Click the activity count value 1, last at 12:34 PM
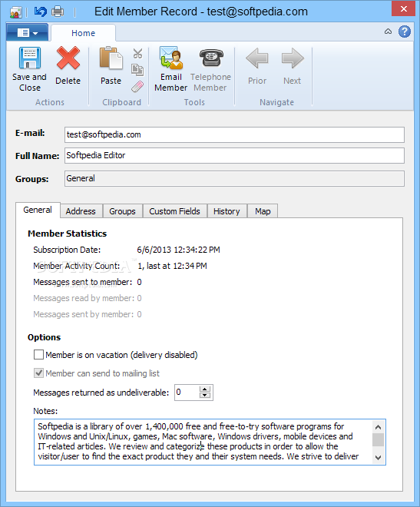Screen dimensions: 420x507 [172, 266]
